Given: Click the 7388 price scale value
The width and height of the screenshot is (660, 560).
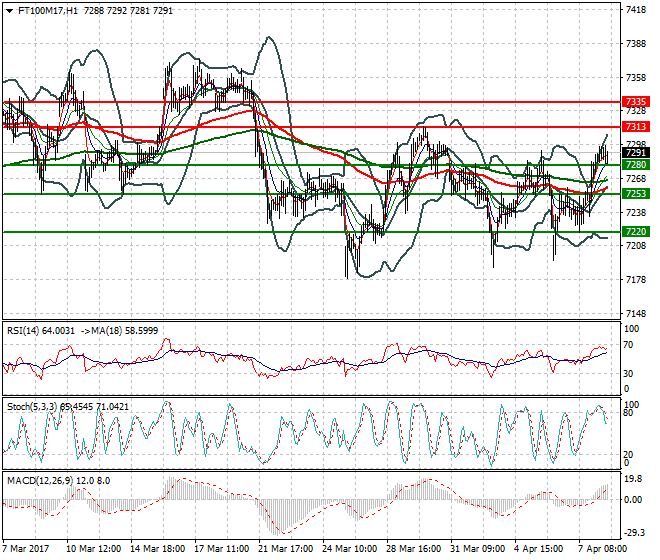Looking at the screenshot, I should point(636,44).
